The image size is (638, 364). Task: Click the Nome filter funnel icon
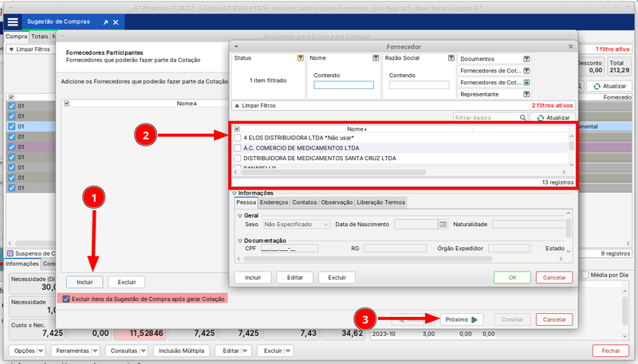(375, 58)
